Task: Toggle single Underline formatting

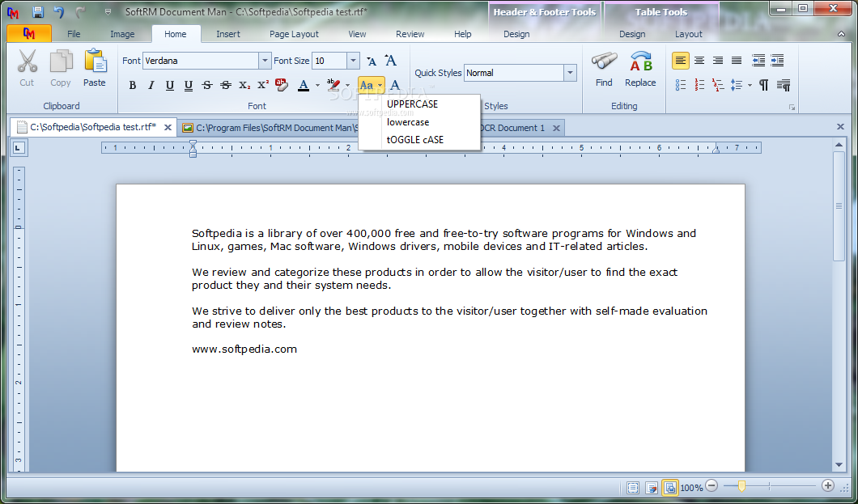Action: pos(170,85)
